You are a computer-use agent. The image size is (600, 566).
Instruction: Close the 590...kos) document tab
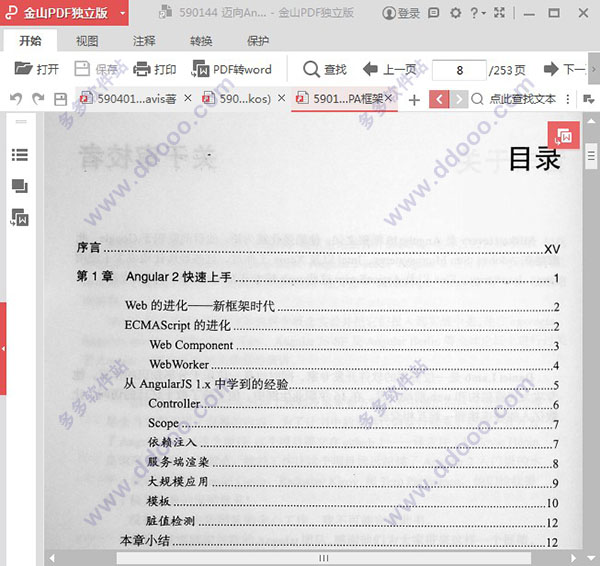point(281,98)
